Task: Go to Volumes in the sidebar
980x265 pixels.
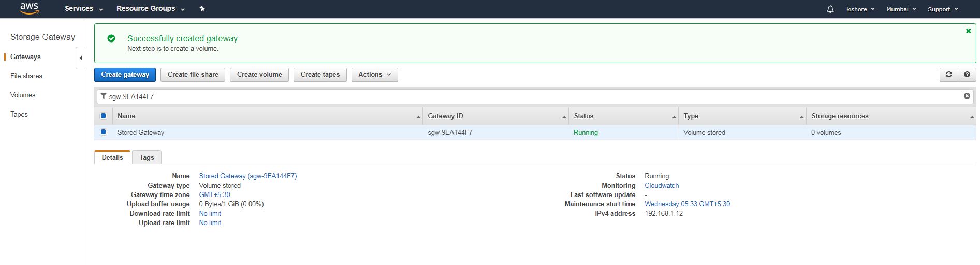Action: pyautogui.click(x=23, y=95)
